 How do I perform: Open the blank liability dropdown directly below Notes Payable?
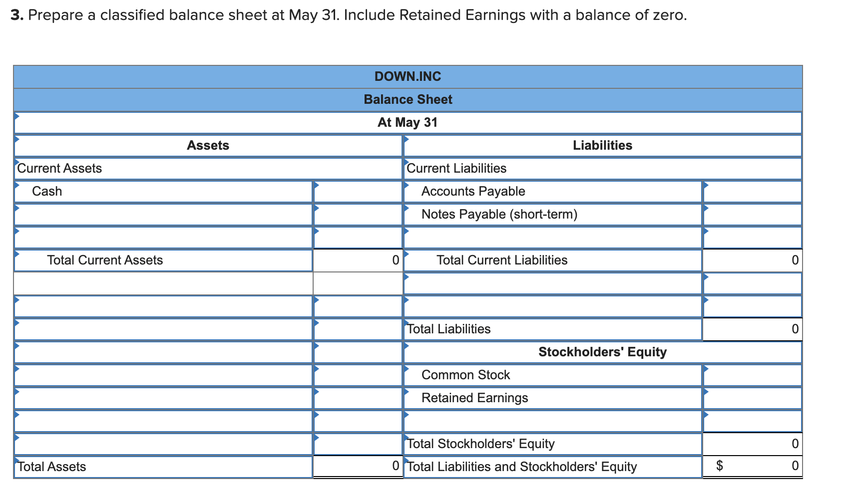tap(552, 238)
